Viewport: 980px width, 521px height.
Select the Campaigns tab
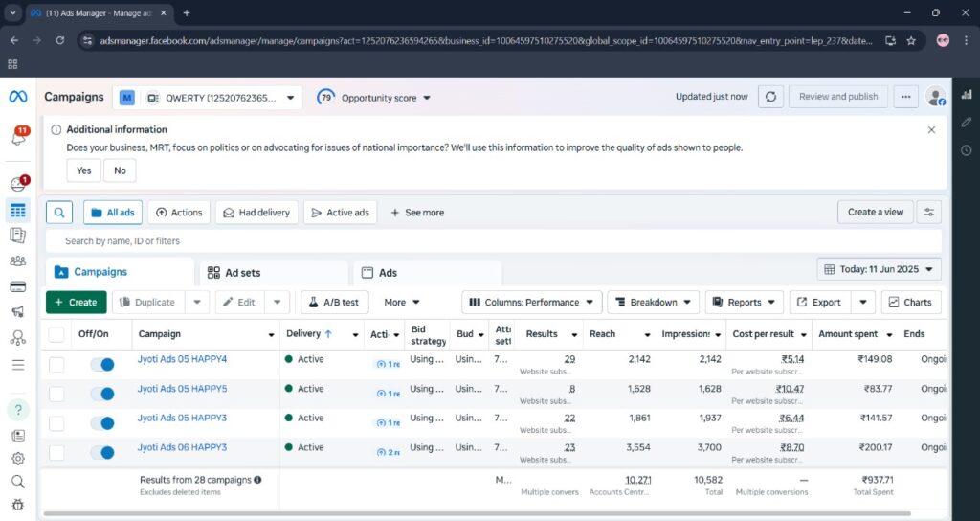point(120,272)
